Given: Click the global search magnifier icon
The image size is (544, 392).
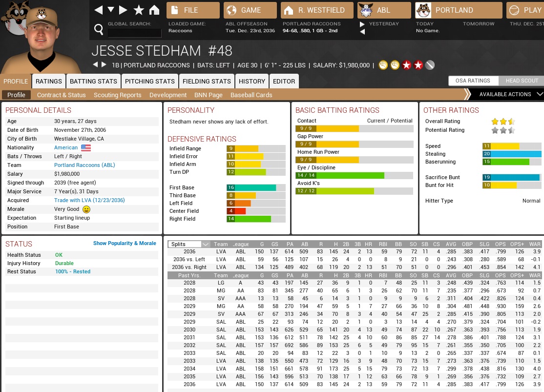Looking at the screenshot, I should (x=99, y=30).
